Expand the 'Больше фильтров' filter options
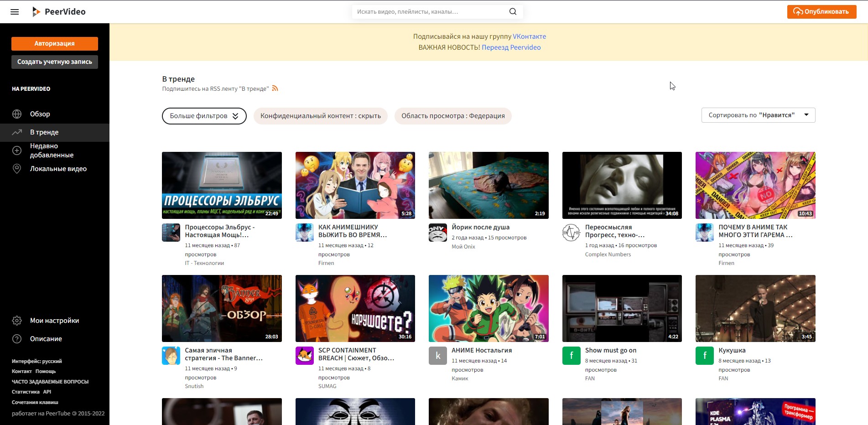The height and width of the screenshot is (425, 868). 204,116
